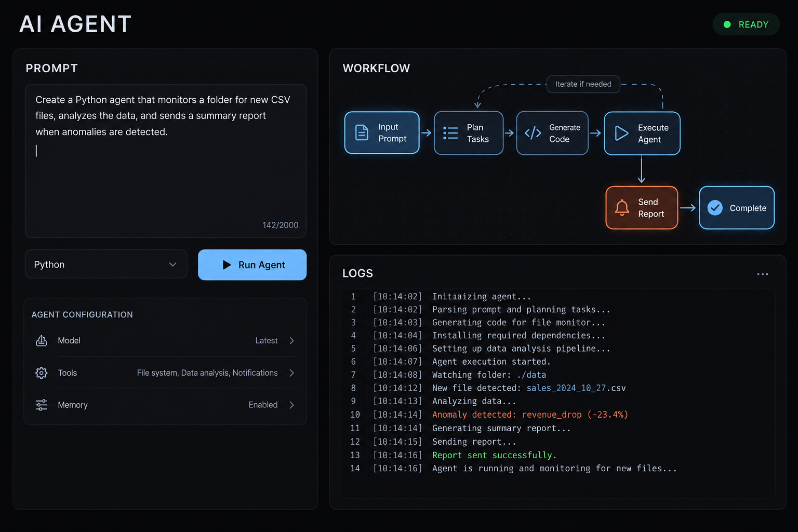798x532 pixels.
Task: Select the Send Report workflow node
Action: point(642,208)
